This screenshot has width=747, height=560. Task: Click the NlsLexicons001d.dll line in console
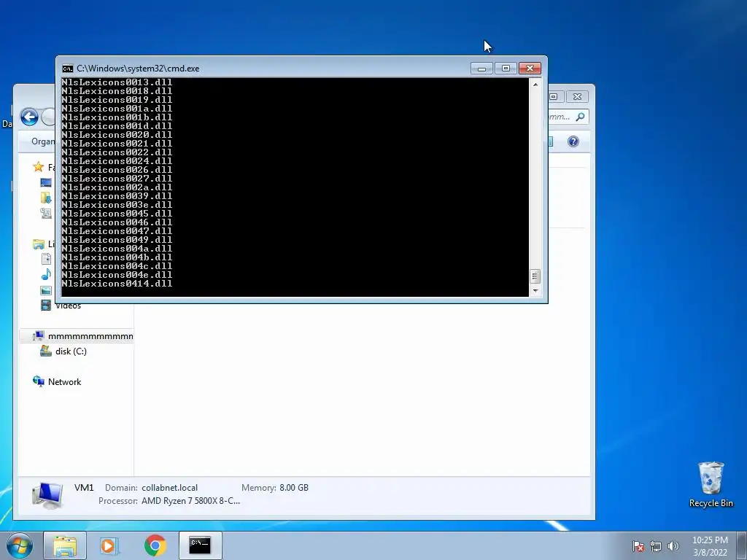tap(117, 126)
